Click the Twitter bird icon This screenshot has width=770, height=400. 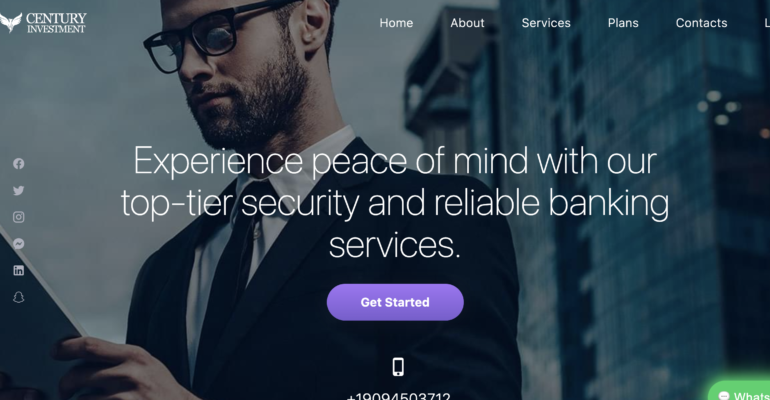tap(19, 190)
